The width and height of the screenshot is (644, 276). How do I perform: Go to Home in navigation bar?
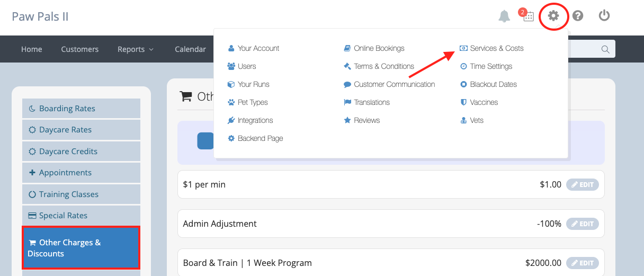[x=32, y=49]
